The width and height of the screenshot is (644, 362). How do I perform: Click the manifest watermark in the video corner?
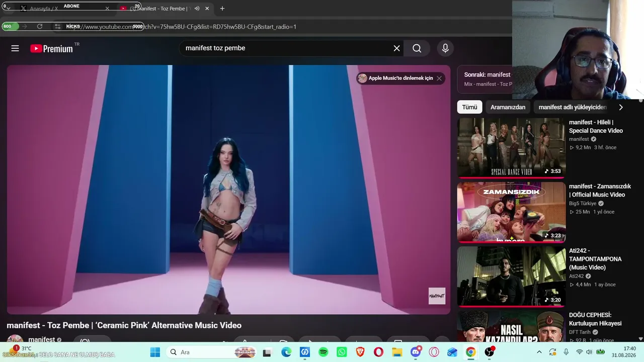point(437,296)
